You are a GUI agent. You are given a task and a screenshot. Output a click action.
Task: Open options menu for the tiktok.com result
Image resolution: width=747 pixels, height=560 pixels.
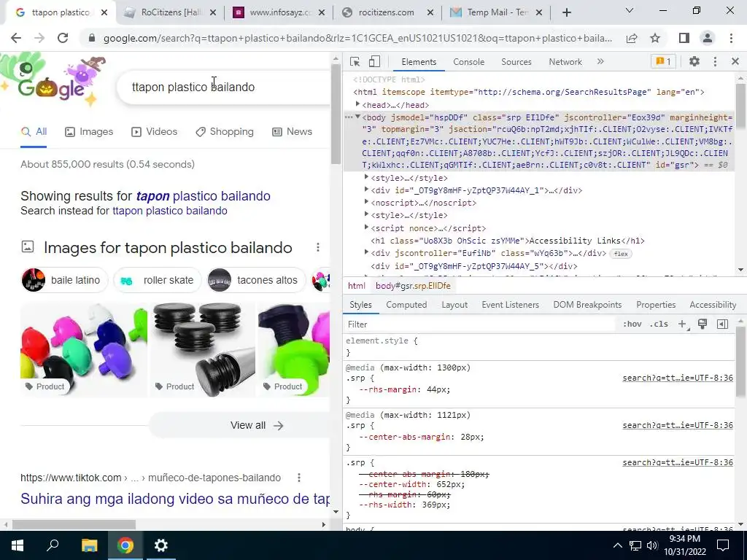(298, 478)
